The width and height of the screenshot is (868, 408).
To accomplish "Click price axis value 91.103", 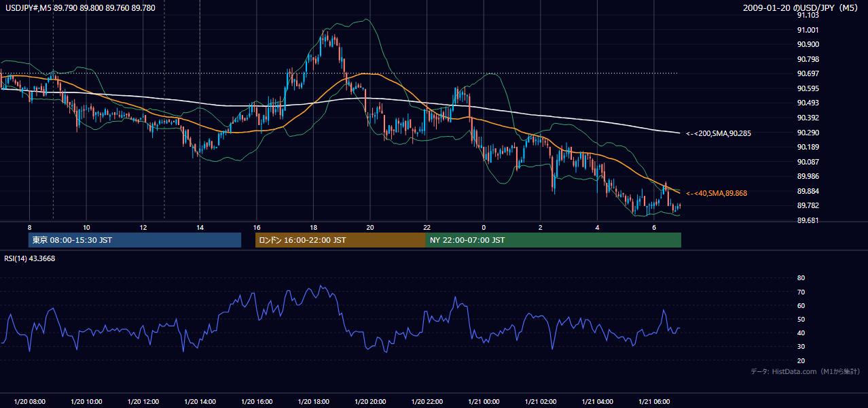I will (x=808, y=15).
